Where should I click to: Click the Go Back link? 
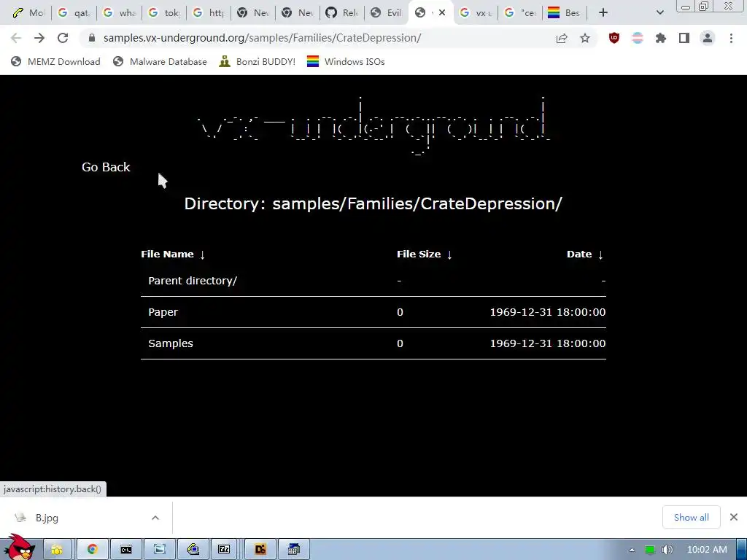pyautogui.click(x=106, y=167)
